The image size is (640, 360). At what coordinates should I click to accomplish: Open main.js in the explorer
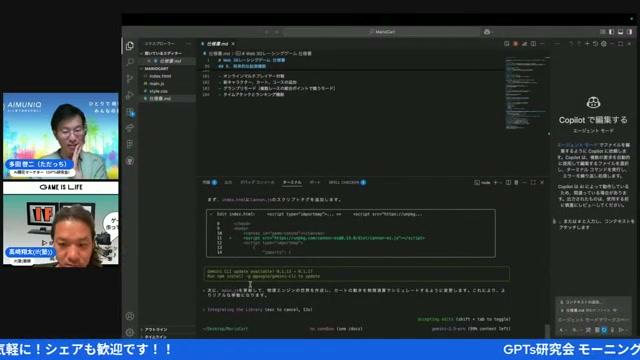(x=157, y=84)
